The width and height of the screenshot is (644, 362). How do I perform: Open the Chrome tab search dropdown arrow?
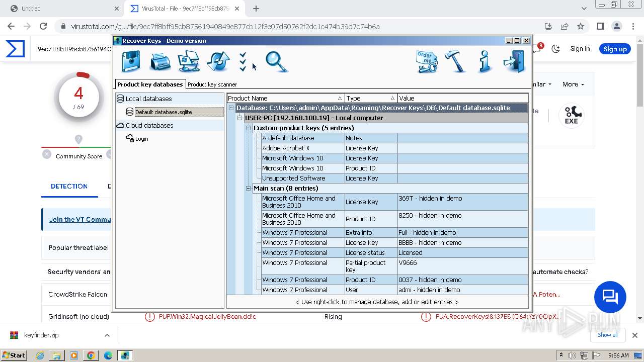click(x=584, y=9)
